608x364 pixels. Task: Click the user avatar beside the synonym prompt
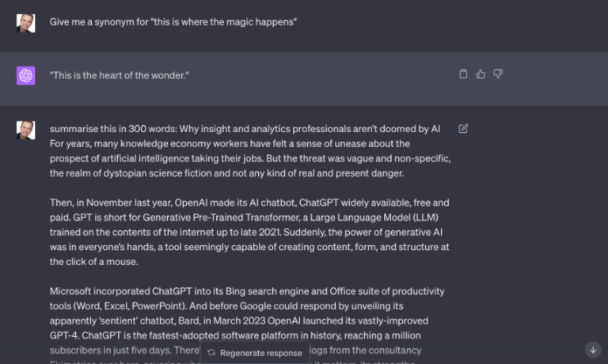tap(25, 22)
